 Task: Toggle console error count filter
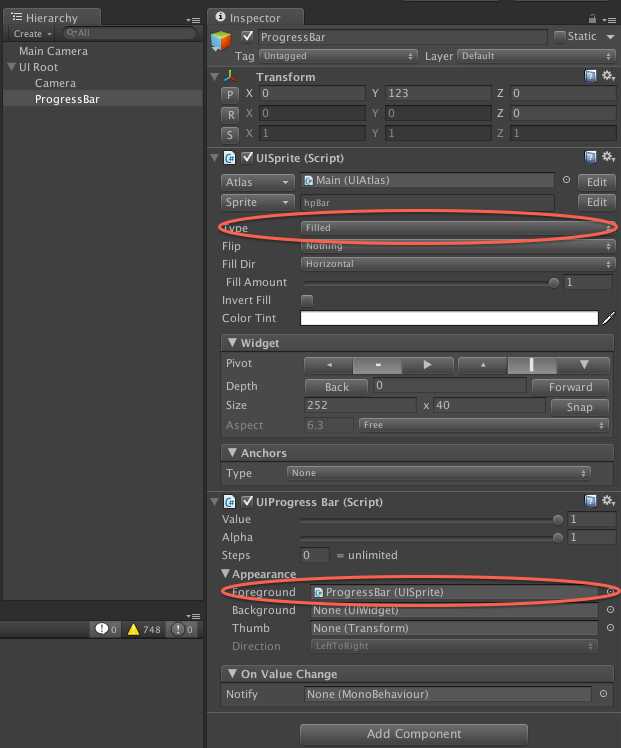point(182,630)
